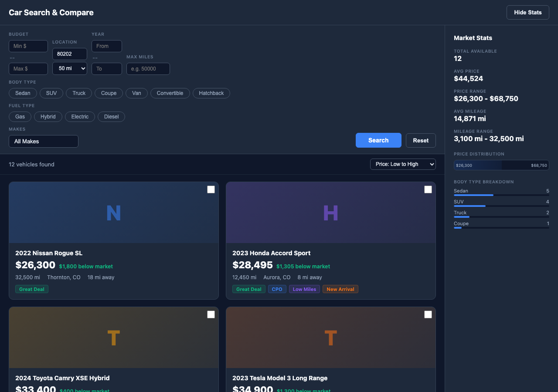Click the Search button
This screenshot has height=392, width=558.
pyautogui.click(x=378, y=140)
